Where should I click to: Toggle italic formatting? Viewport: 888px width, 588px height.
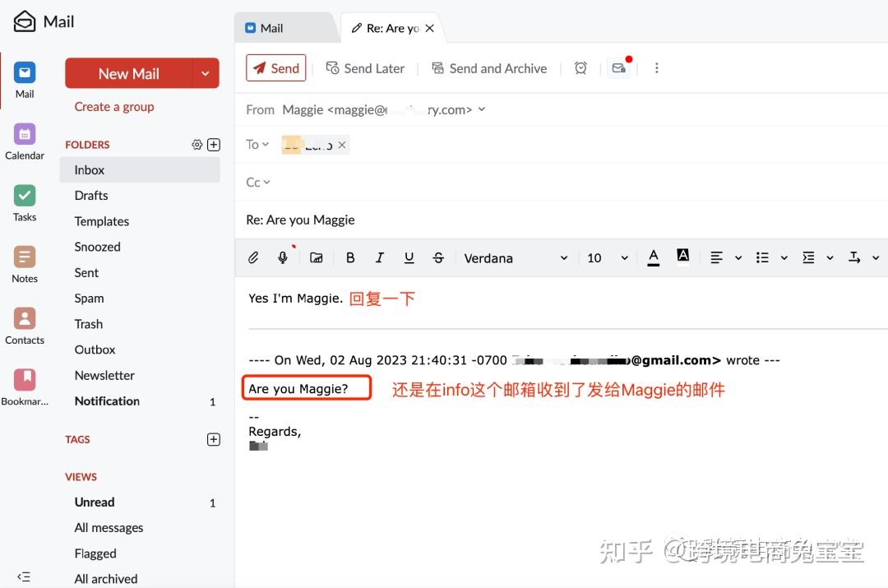379,257
